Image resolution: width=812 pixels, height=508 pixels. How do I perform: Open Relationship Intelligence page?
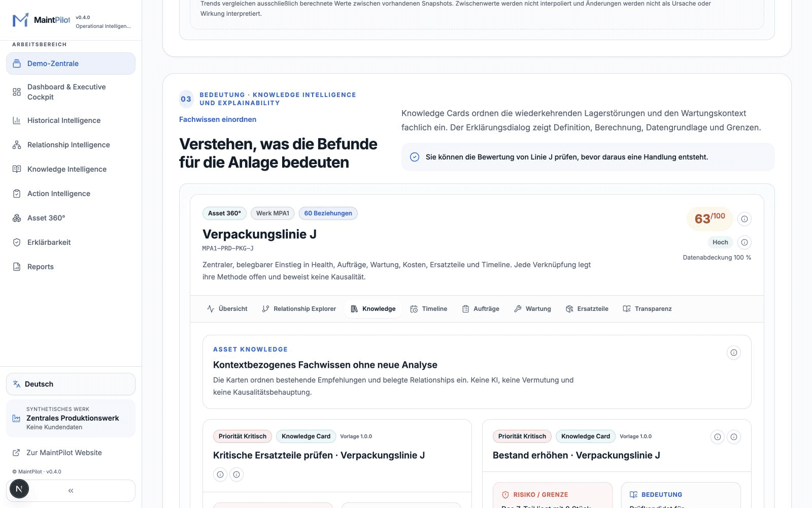tap(71, 145)
